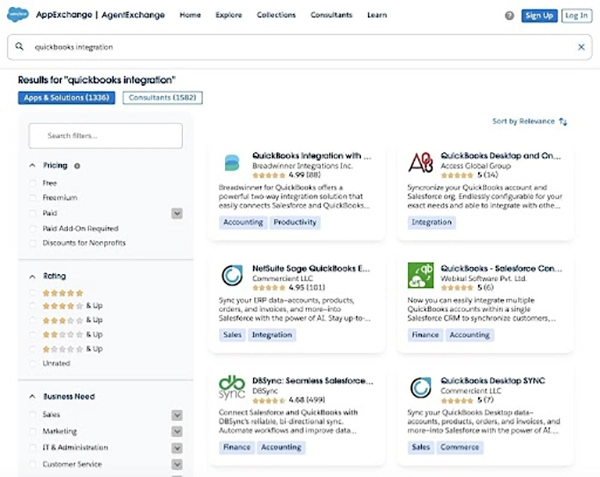This screenshot has height=477, width=600.
Task: Open the Webkul QuickBooks green logo
Action: point(421,275)
